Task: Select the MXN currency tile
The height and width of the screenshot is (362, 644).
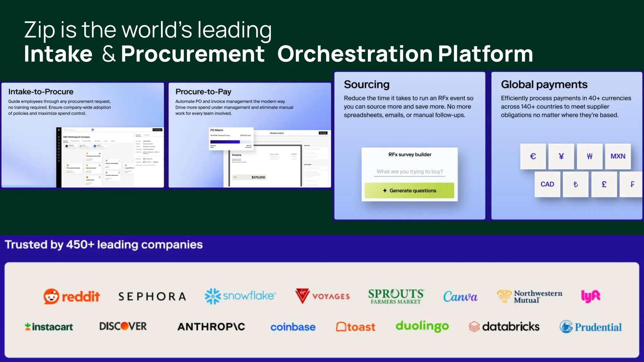Action: coord(618,156)
